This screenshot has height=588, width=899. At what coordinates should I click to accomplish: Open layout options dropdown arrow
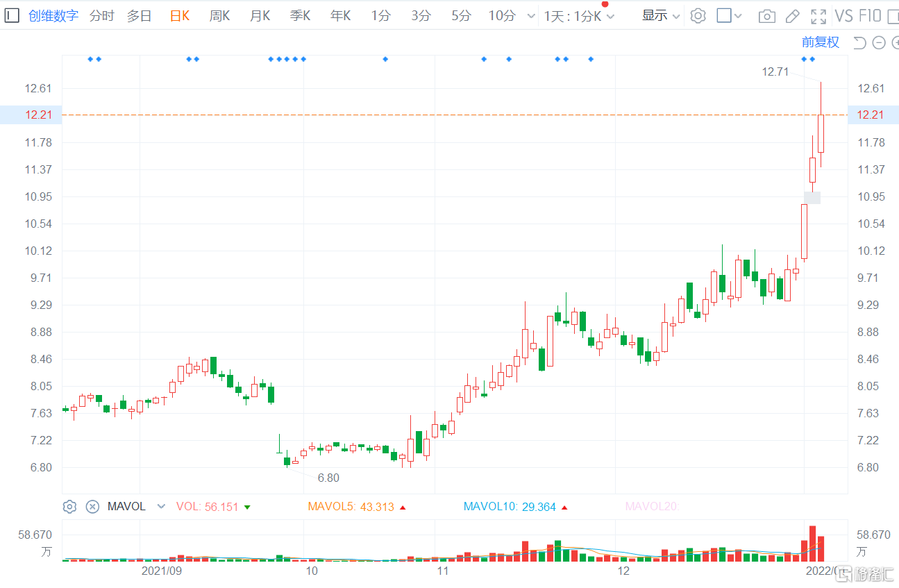click(x=738, y=16)
